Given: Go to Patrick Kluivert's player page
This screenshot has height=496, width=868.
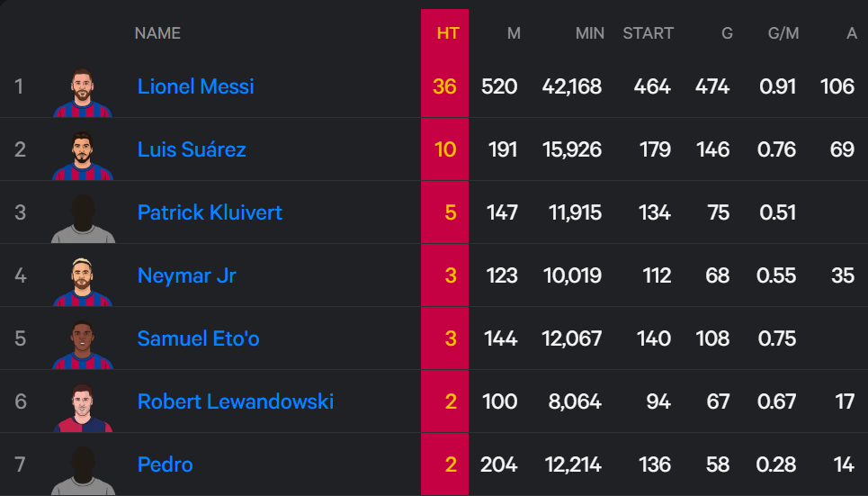Looking at the screenshot, I should (x=210, y=212).
